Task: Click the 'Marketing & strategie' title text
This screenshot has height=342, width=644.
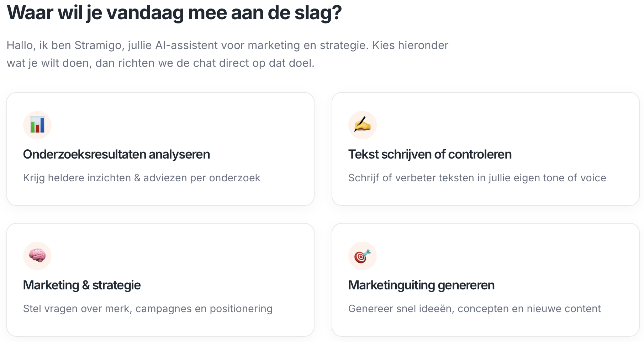Action: 82,285
